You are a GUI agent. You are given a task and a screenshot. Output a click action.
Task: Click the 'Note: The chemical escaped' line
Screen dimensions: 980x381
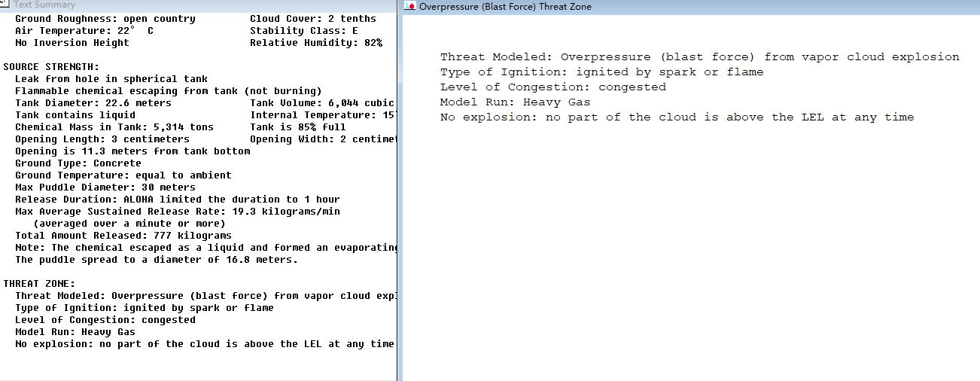[205, 248]
